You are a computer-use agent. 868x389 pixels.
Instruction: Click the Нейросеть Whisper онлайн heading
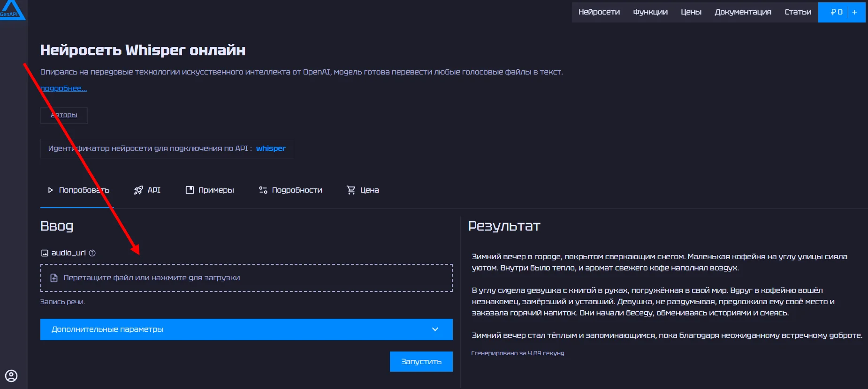143,50
